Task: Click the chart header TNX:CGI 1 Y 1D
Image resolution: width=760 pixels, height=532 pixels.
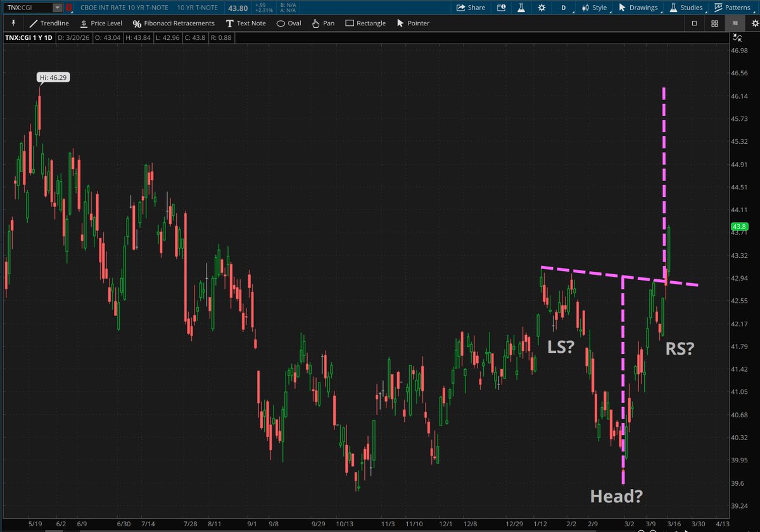Action: 28,38
